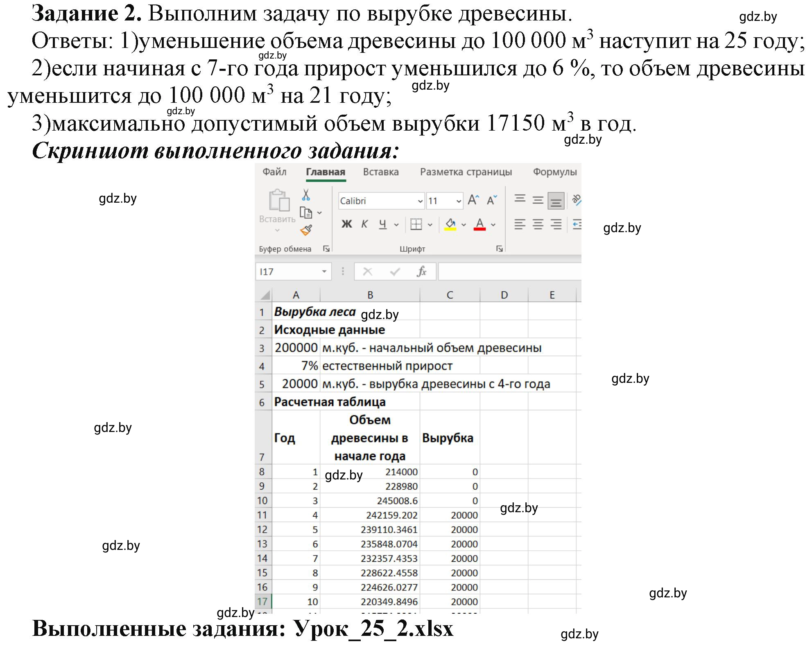The image size is (812, 651).
Task: Select the middle vertical align icon
Action: [x=538, y=200]
